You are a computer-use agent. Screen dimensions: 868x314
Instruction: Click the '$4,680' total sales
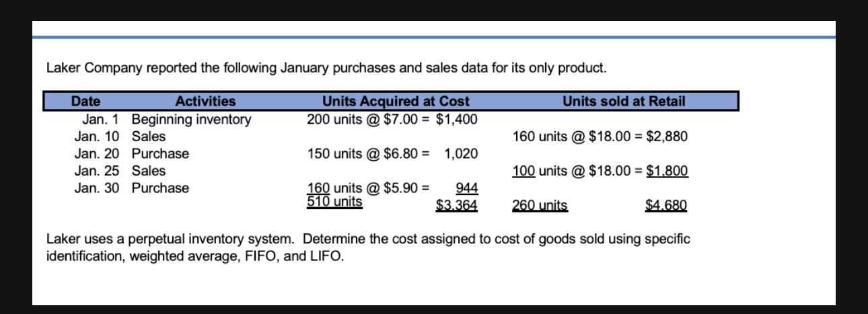(x=665, y=206)
